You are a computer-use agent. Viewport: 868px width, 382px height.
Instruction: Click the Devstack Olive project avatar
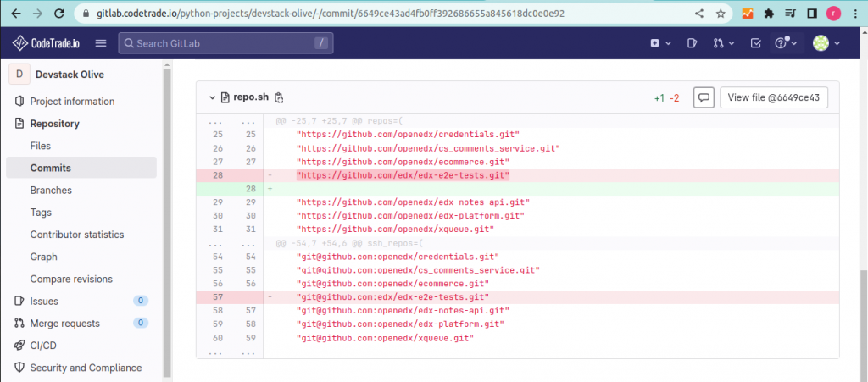[19, 75]
